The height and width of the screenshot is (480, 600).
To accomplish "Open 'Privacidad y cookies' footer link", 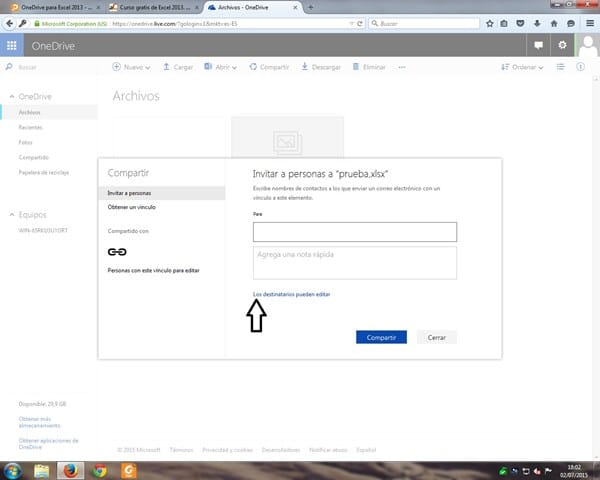I will 228,450.
